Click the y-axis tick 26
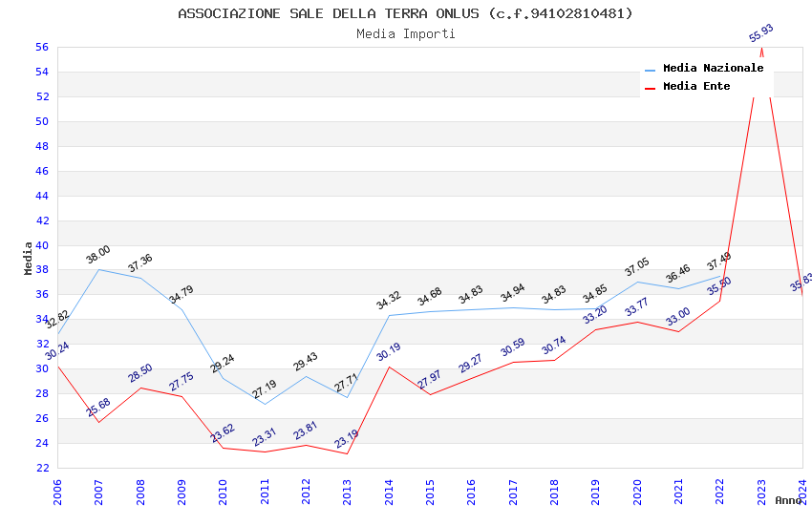Screen dimensions: 812x525 click(42, 418)
